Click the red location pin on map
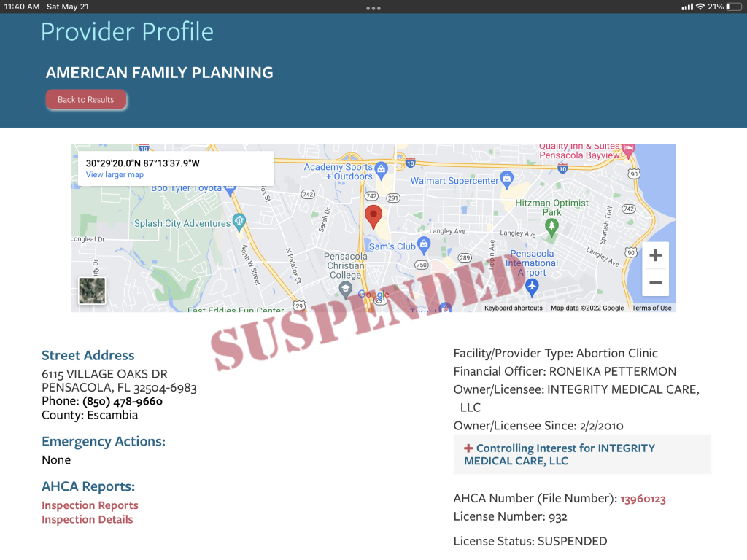Image resolution: width=747 pixels, height=560 pixels. pyautogui.click(x=373, y=217)
